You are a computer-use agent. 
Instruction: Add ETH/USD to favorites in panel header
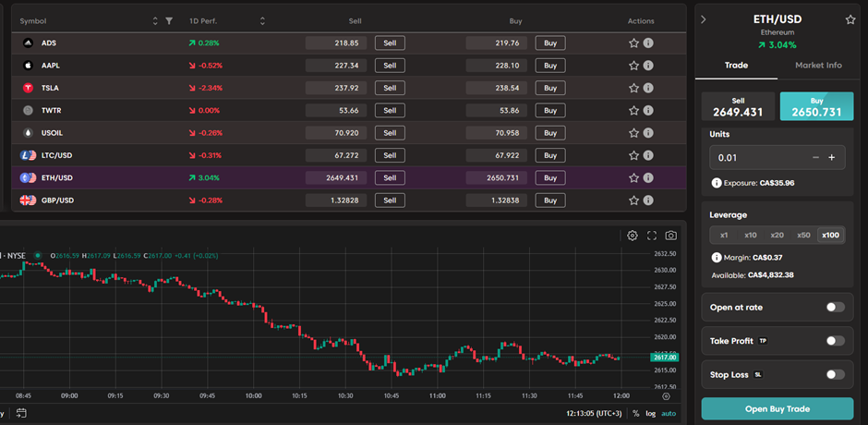[x=850, y=19]
